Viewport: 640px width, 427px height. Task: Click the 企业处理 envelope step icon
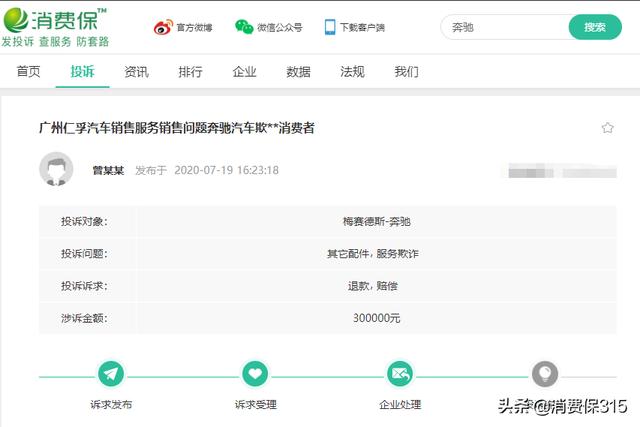click(400, 374)
